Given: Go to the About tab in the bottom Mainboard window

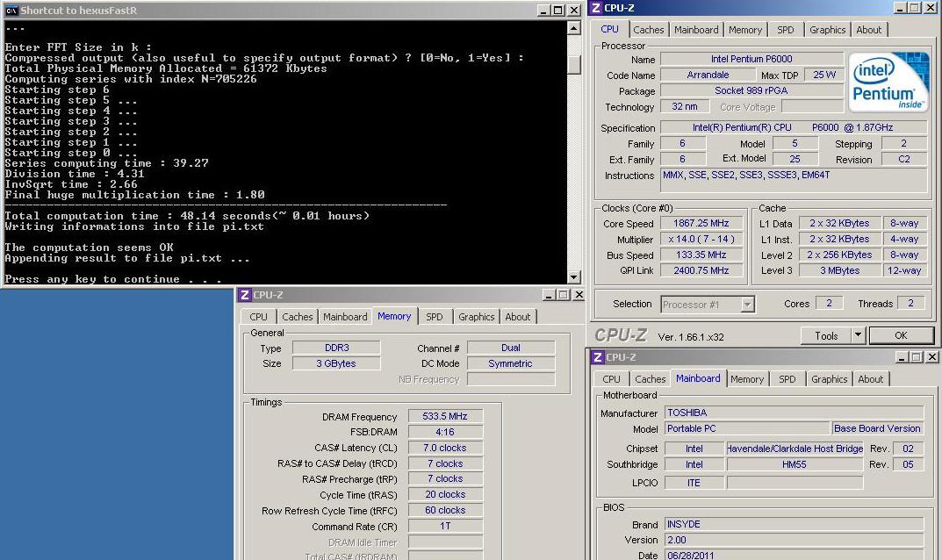Looking at the screenshot, I should [871, 379].
